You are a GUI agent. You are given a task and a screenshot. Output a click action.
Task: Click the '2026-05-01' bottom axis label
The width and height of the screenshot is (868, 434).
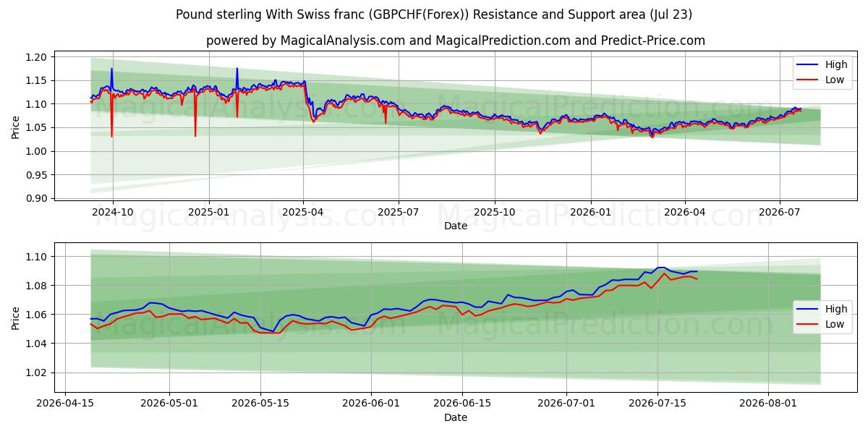point(170,405)
